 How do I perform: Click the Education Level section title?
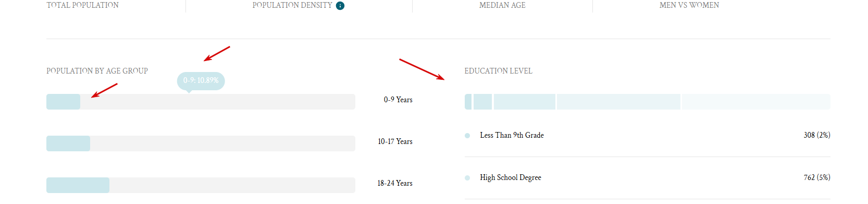[499, 71]
